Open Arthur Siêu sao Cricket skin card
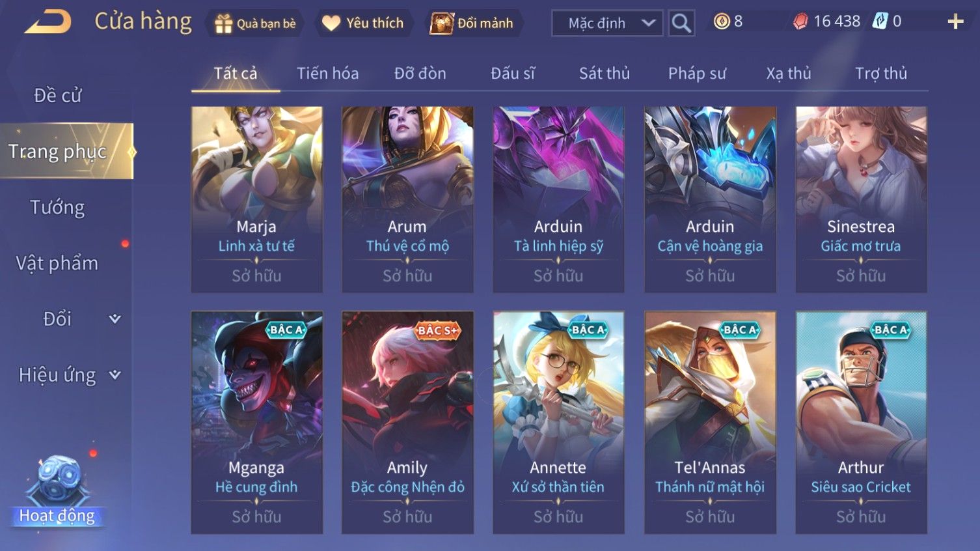980x551 pixels. 861,423
